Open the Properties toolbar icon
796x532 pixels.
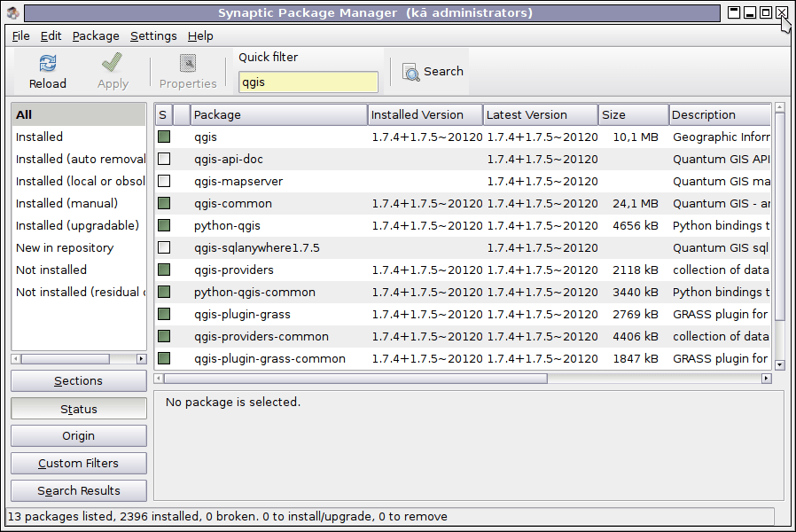tap(188, 64)
